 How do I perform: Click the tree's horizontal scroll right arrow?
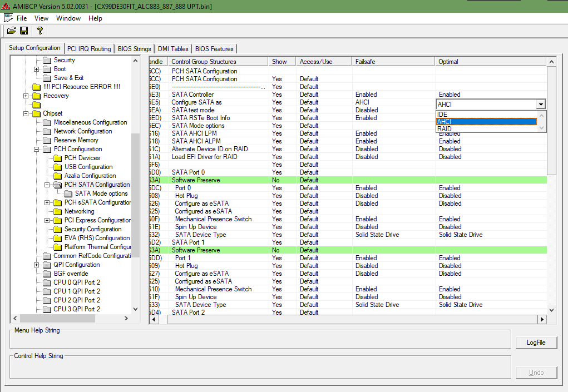point(126,319)
